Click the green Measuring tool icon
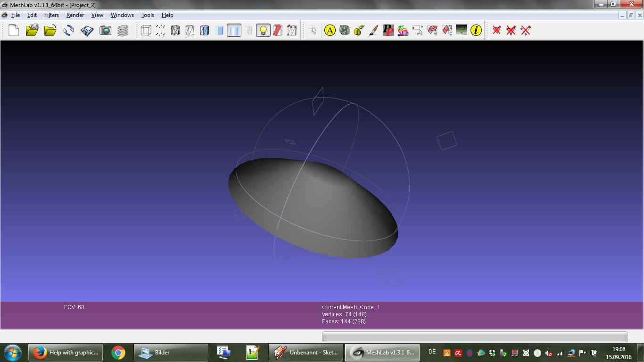This screenshot has width=644, height=362. (462, 31)
